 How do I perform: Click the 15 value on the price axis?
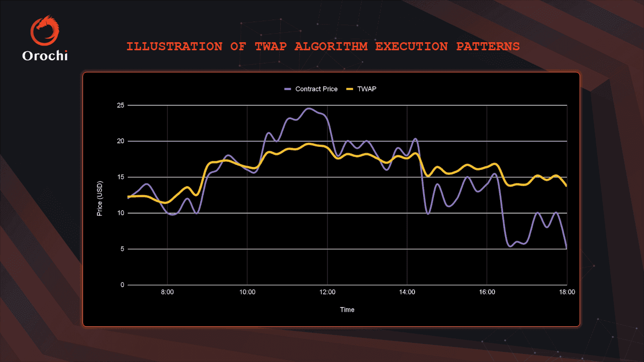120,177
